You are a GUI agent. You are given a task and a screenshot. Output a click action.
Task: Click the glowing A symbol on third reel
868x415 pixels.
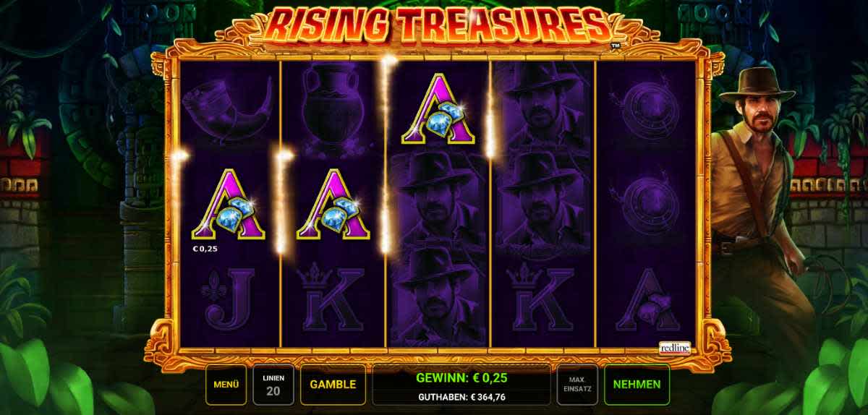click(438, 108)
